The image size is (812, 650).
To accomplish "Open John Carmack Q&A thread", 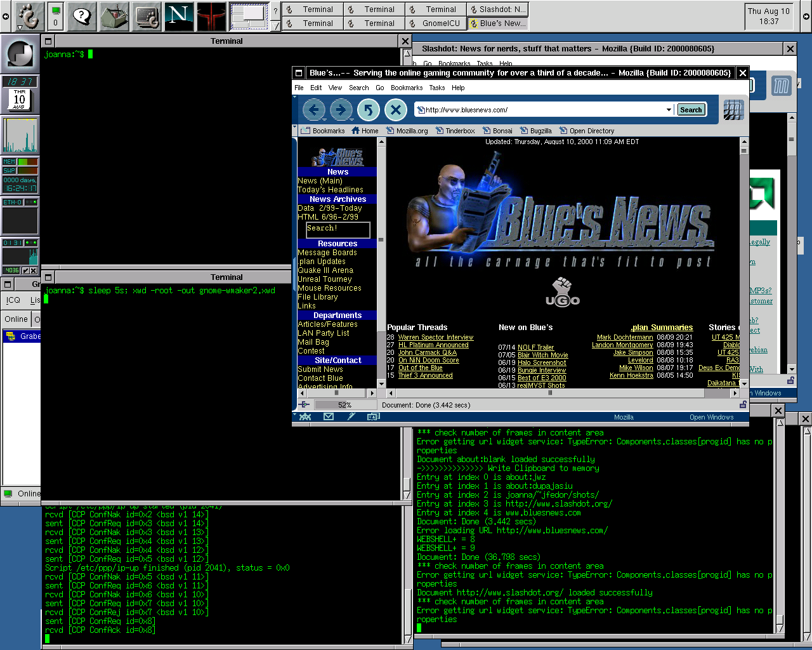I will [427, 352].
